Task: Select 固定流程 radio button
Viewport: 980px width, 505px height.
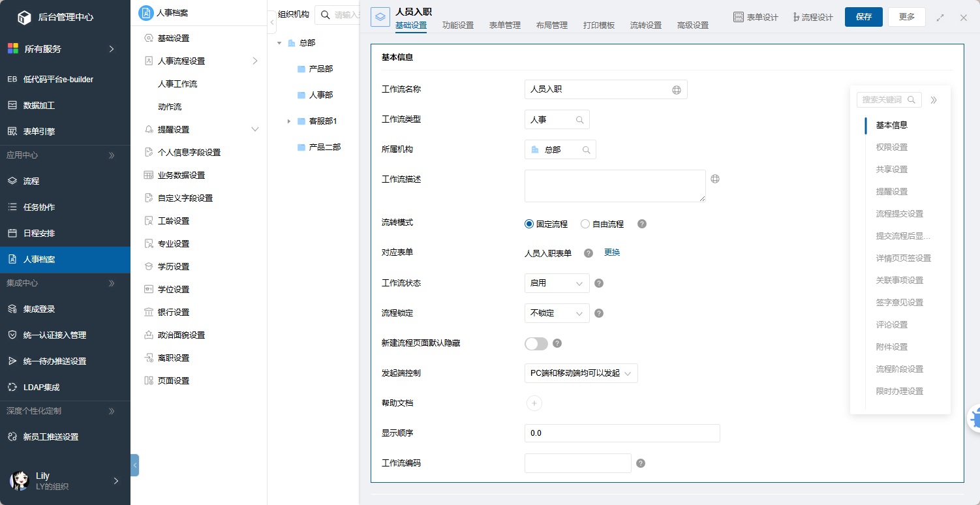Action: coord(529,224)
